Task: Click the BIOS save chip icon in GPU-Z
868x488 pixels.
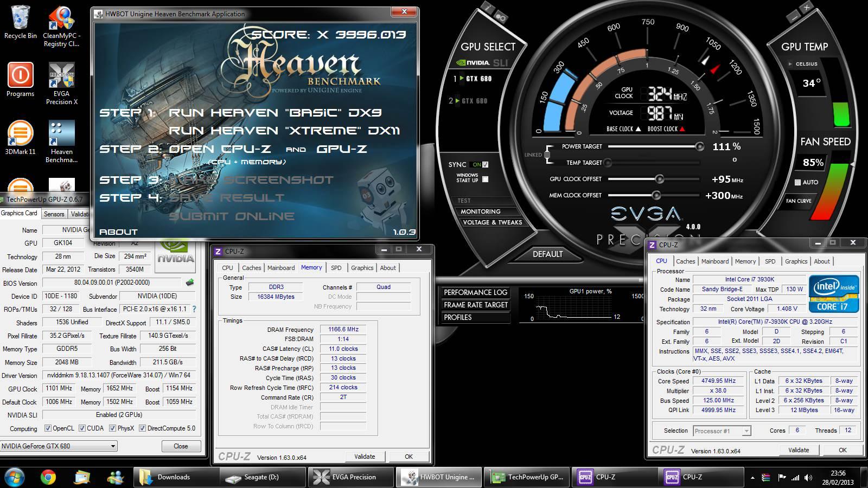Action: tap(189, 282)
